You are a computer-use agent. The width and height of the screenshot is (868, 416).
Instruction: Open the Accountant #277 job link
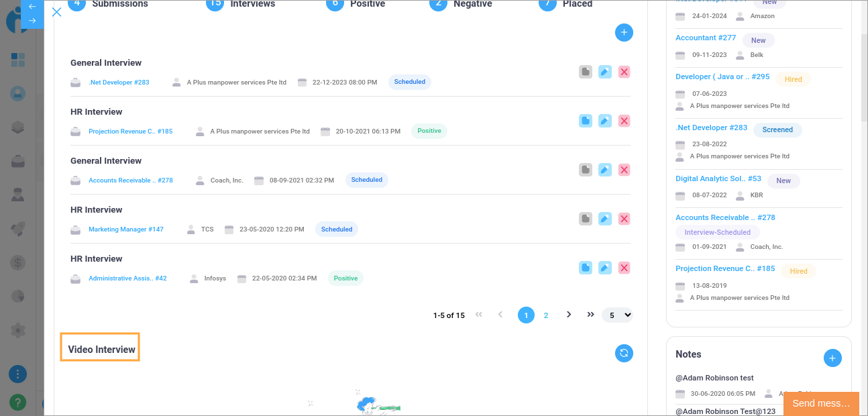705,38
